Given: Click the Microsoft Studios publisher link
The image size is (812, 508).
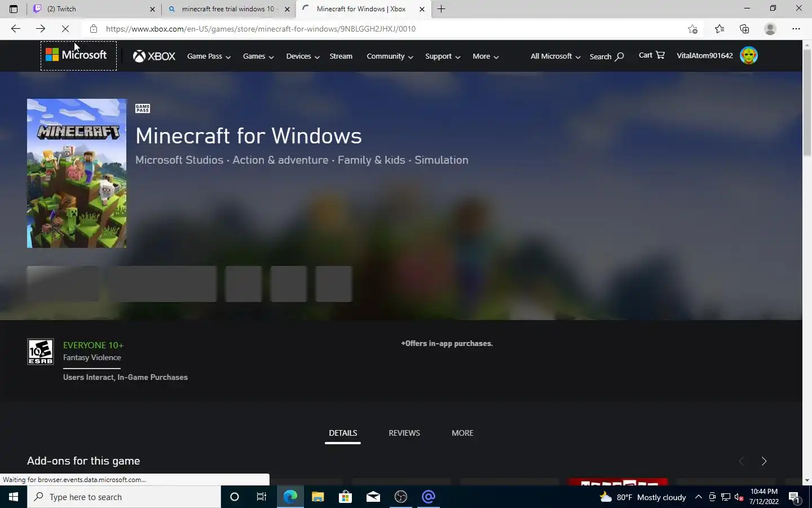Looking at the screenshot, I should 179,160.
